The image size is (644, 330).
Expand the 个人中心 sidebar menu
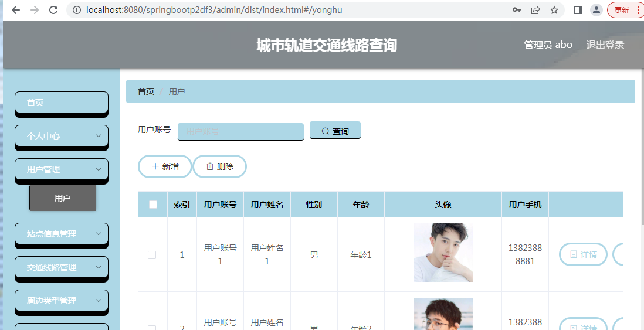(61, 136)
